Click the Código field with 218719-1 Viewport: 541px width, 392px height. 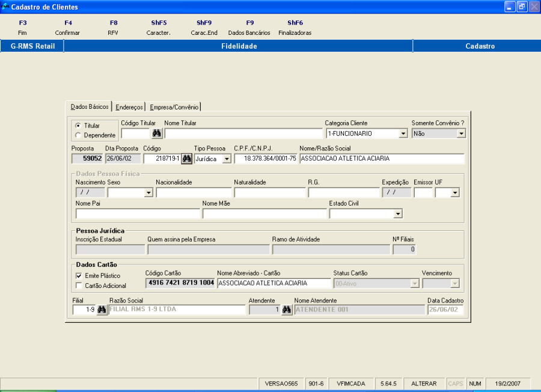coord(162,159)
